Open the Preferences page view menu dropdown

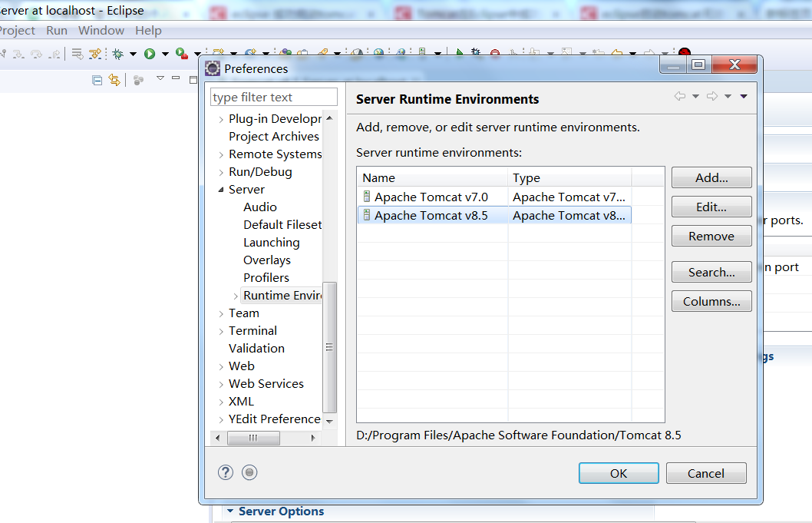click(x=744, y=97)
